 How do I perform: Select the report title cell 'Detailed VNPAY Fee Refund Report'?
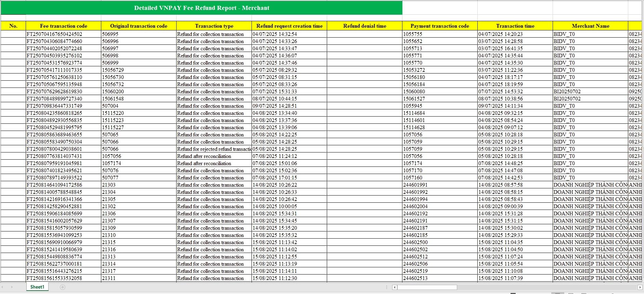pyautogui.click(x=202, y=8)
